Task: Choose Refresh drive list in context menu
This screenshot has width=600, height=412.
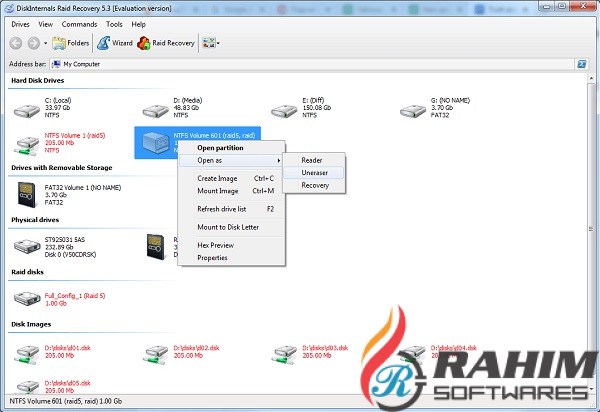Action: pyautogui.click(x=232, y=209)
